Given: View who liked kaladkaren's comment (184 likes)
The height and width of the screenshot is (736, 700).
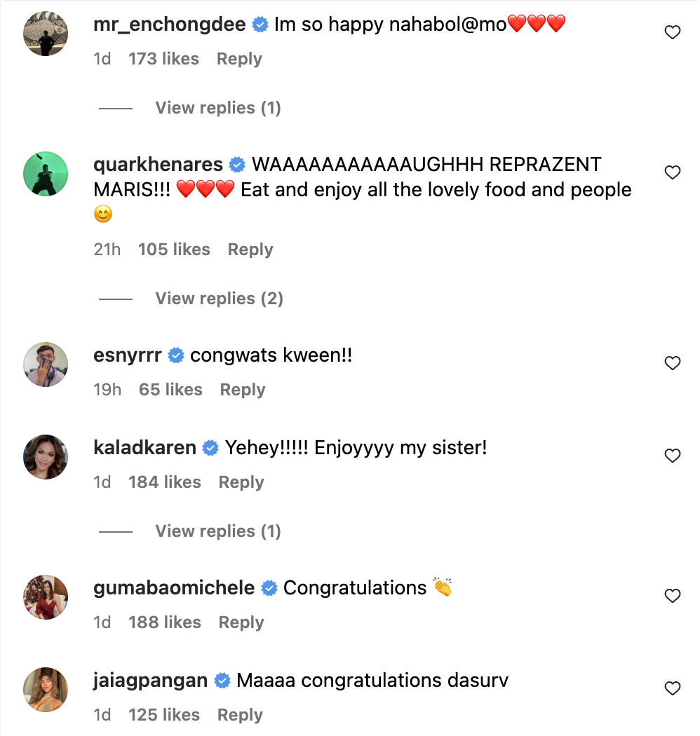Looking at the screenshot, I should (165, 482).
